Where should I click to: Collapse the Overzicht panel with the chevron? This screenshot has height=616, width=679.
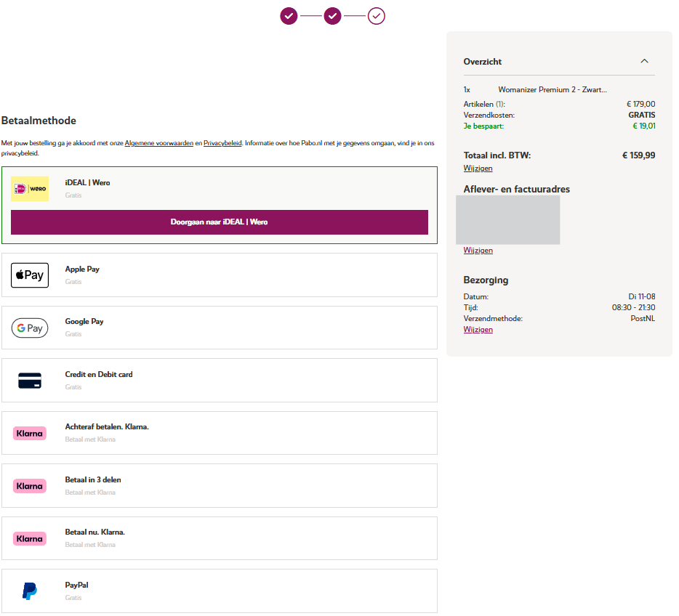click(644, 61)
